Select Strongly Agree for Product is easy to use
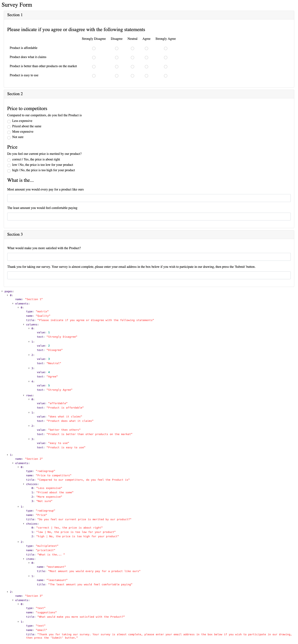298x644 pixels. click(x=166, y=76)
